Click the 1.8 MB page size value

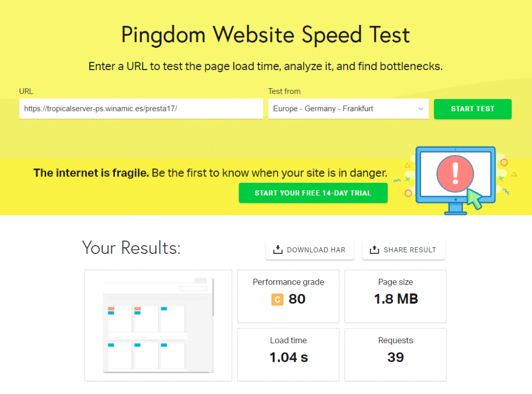click(x=396, y=299)
